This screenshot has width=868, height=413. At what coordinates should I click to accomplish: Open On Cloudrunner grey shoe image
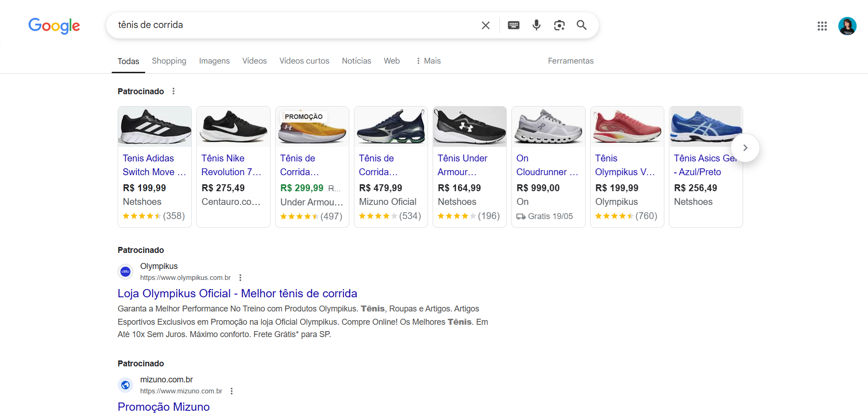click(x=548, y=127)
